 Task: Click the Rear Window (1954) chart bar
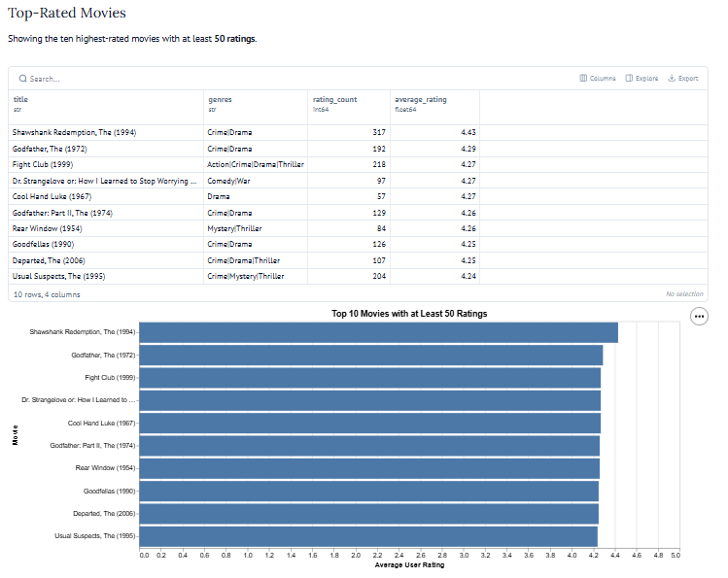369,468
